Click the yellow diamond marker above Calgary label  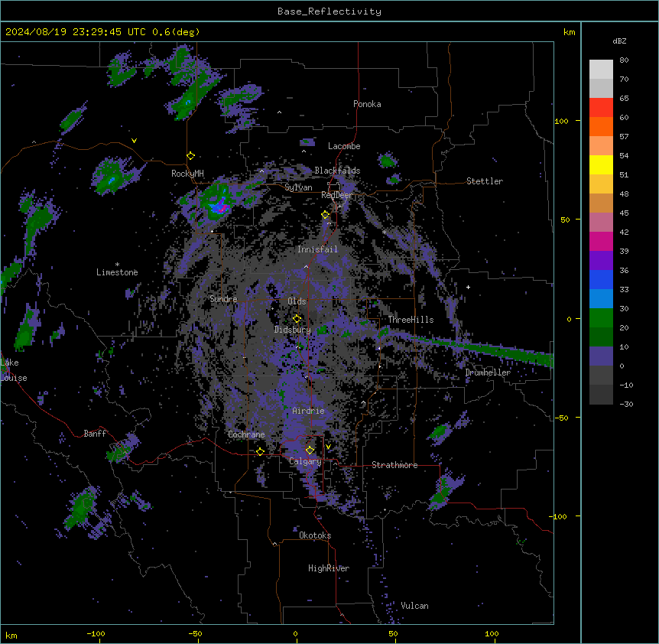pos(310,450)
